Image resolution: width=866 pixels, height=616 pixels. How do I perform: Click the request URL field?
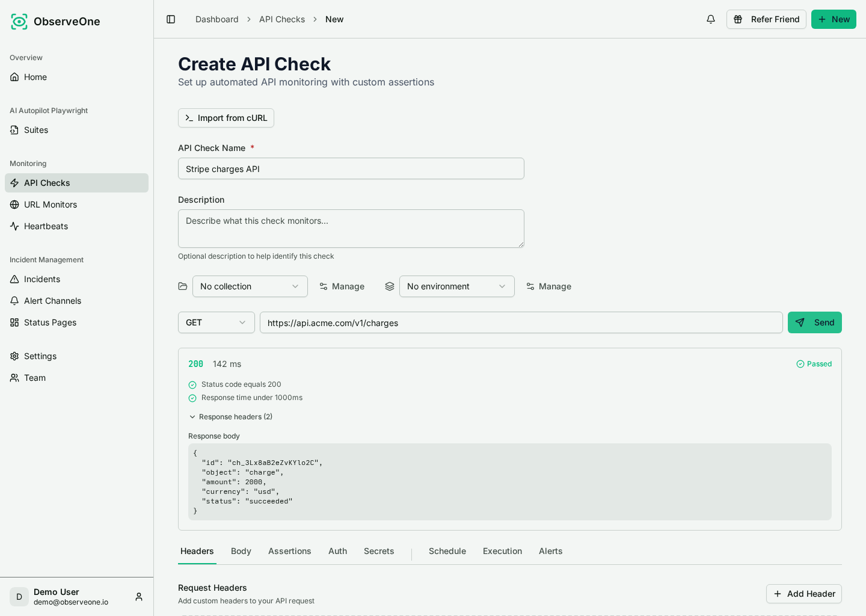(x=521, y=322)
